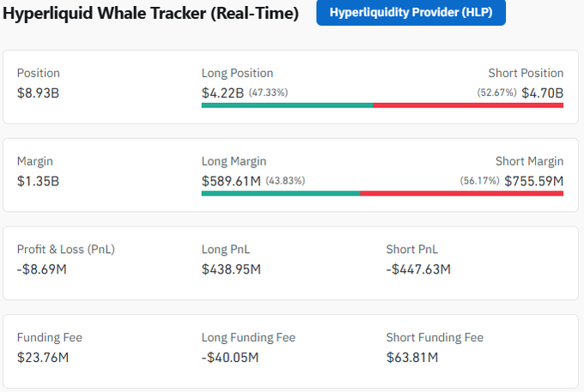Click the Long Funding Fee value -$40.05M
The image size is (584, 392).
tap(230, 358)
